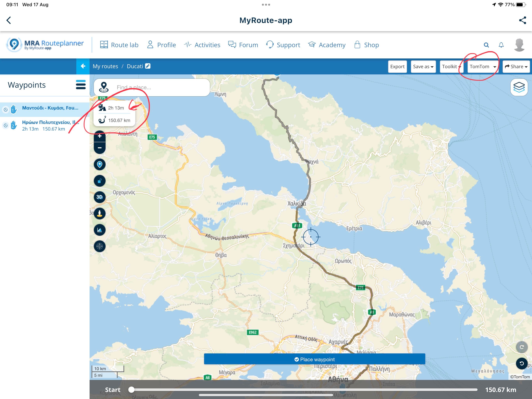Open the TomTom map dropdown
Viewport: 532px width, 399px height.
tap(483, 67)
